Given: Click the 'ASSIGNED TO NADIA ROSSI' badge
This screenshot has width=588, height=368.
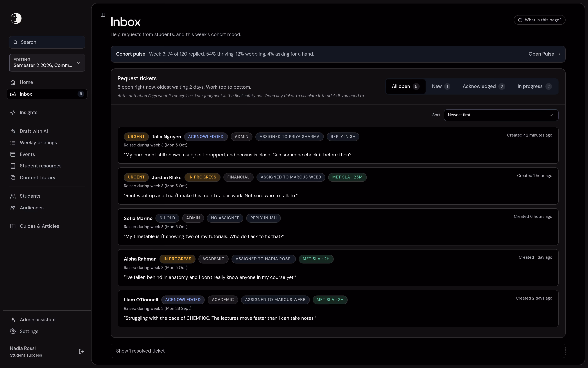Looking at the screenshot, I should click(x=263, y=259).
